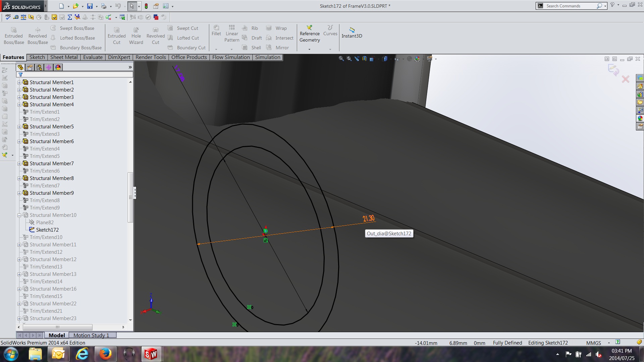This screenshot has width=644, height=362.
Task: Open the select tool dropdown arrow
Action: 139,6
